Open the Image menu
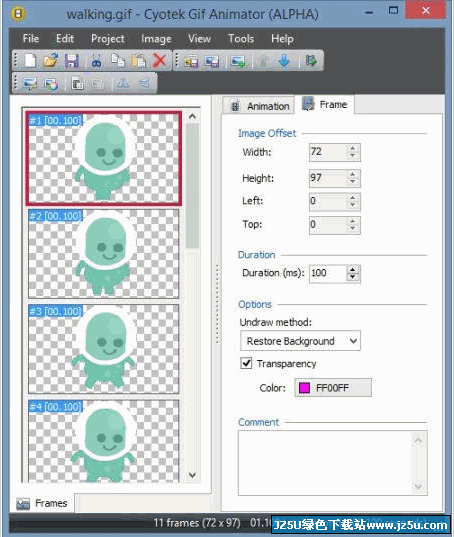 click(156, 38)
